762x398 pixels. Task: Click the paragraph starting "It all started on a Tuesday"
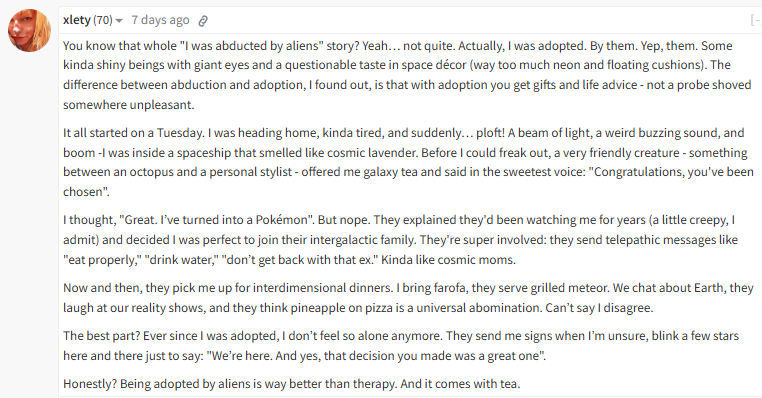pyautogui.click(x=408, y=162)
